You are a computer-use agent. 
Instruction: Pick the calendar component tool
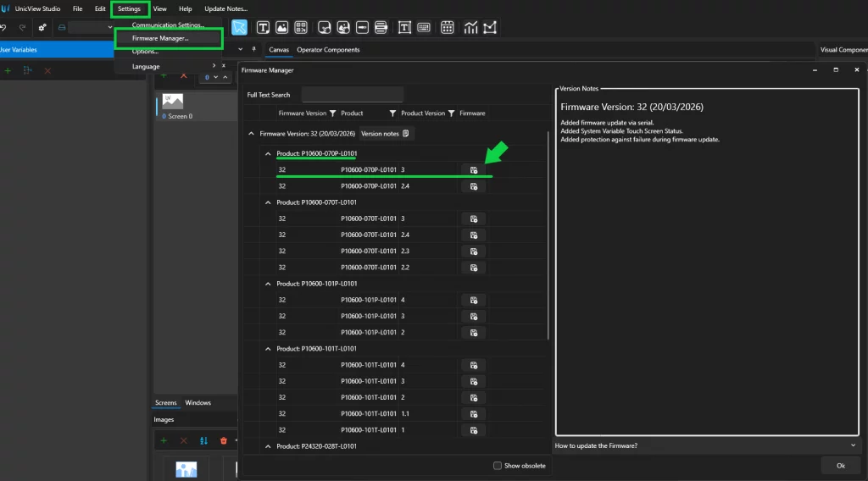point(448,28)
